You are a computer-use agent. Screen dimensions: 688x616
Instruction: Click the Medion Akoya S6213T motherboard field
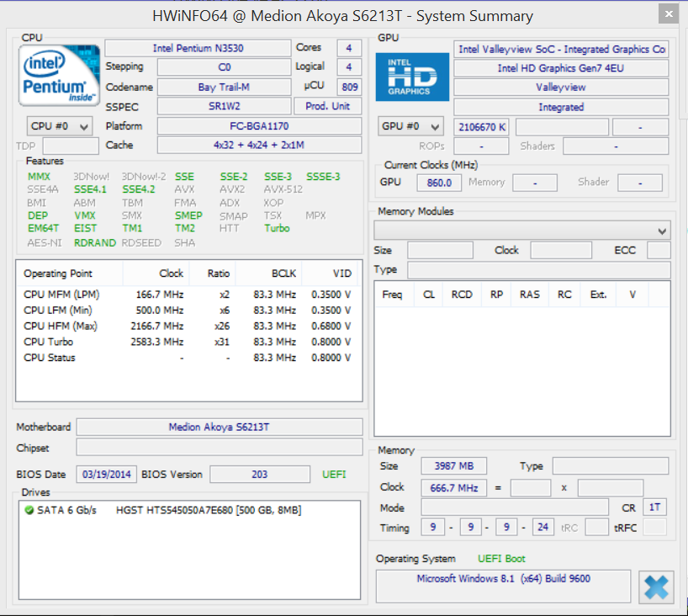click(219, 427)
